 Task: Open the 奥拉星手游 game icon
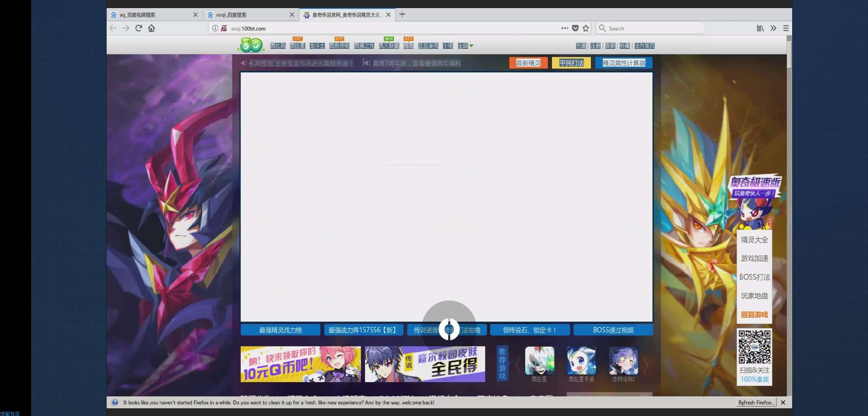(582, 361)
